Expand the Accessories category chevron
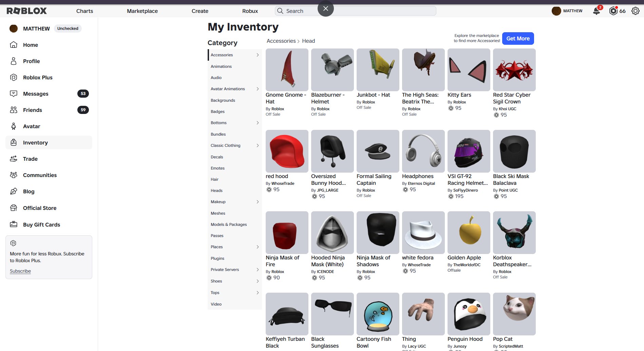 click(x=258, y=55)
